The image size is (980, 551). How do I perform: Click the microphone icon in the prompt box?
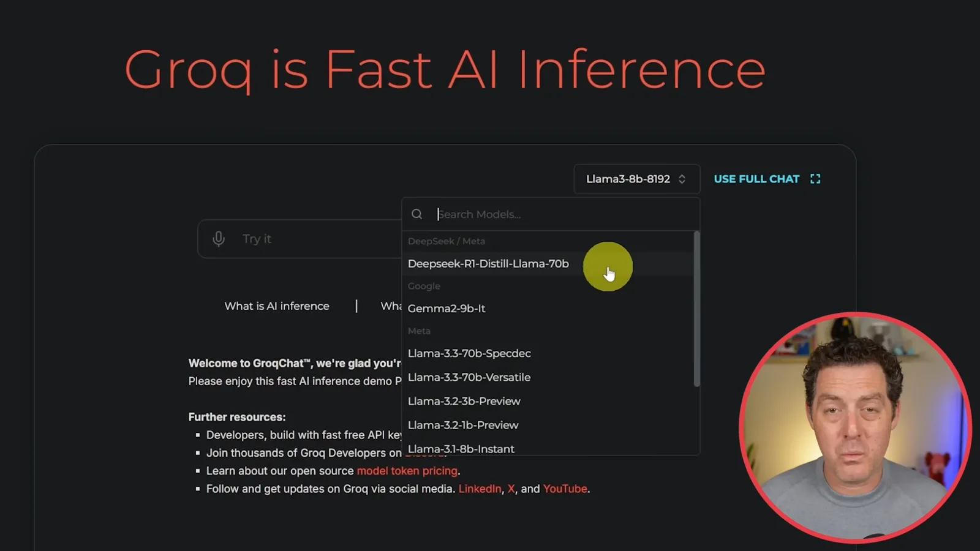click(x=219, y=239)
